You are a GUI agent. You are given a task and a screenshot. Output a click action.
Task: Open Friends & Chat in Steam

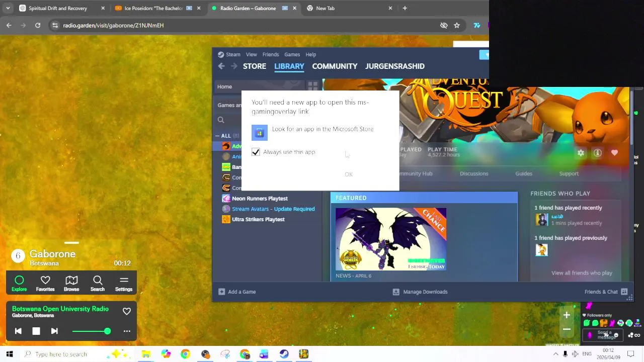point(606,292)
